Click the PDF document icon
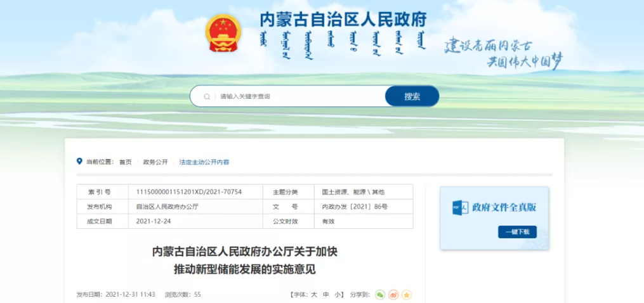The image size is (644, 303). pyautogui.click(x=460, y=207)
